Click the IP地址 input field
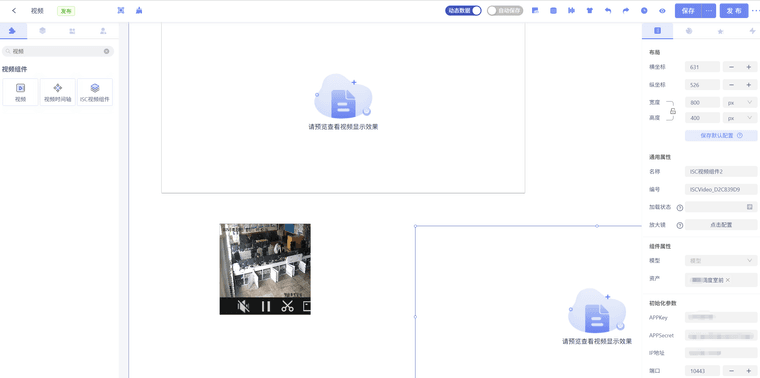Image resolution: width=760 pixels, height=378 pixels. click(721, 353)
